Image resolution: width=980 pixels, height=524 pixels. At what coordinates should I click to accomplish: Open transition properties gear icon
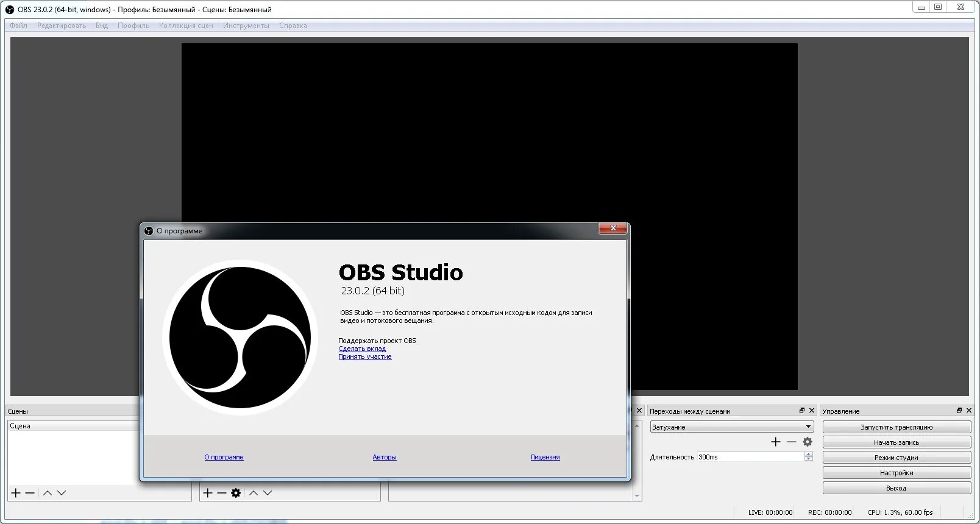(x=808, y=442)
